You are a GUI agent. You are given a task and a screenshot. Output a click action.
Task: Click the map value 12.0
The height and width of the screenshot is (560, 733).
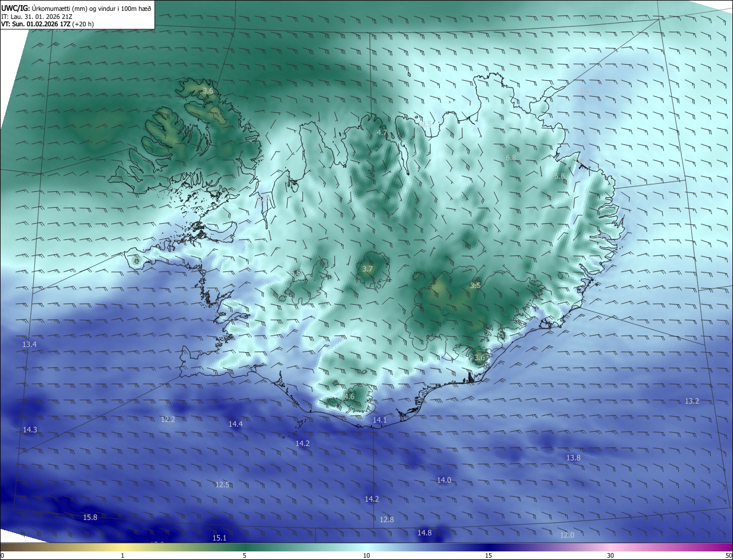[567, 535]
